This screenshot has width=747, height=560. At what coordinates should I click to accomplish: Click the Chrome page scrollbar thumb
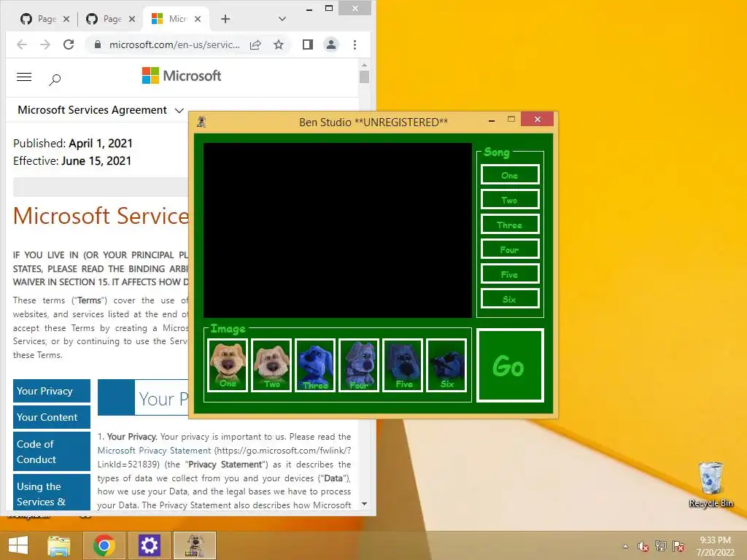(365, 77)
